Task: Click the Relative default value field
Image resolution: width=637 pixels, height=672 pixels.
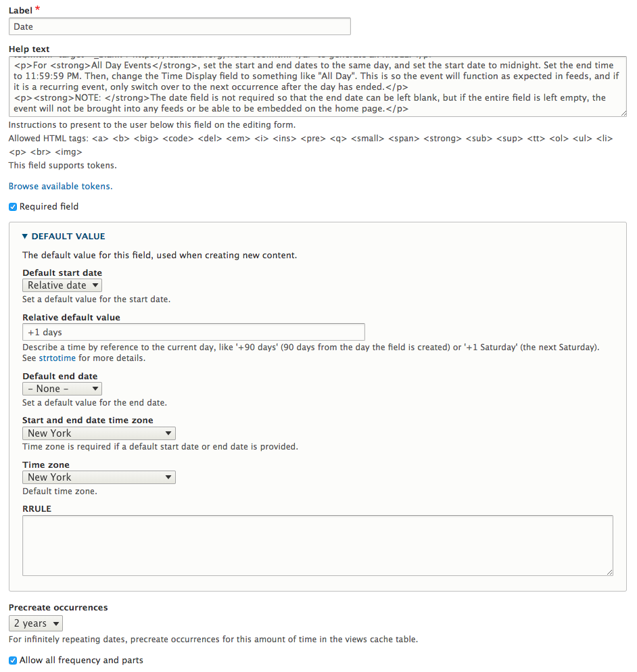Action: coord(193,332)
